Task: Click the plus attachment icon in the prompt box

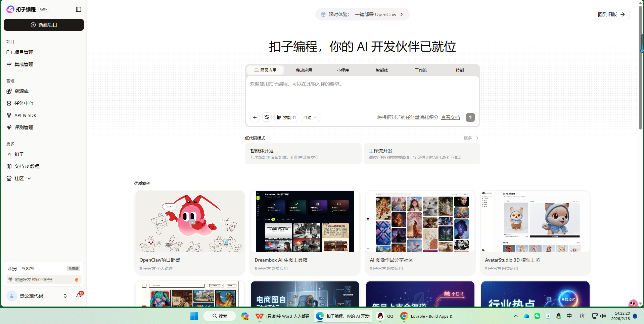Action: (255, 117)
